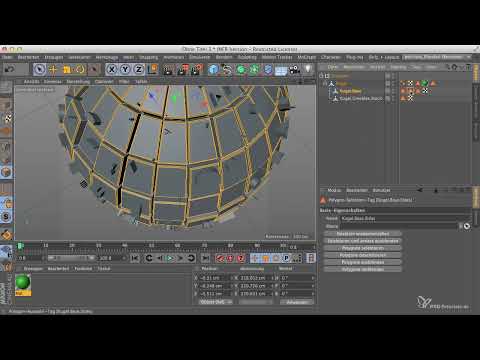
Task: Click the search icon in Object Manager
Action: click(448, 67)
